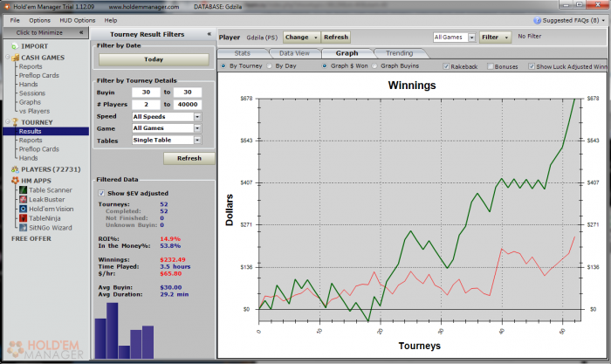Viewport: 611px width, 364px height.
Task: Open LeakBuster app icon
Action: pos(24,200)
